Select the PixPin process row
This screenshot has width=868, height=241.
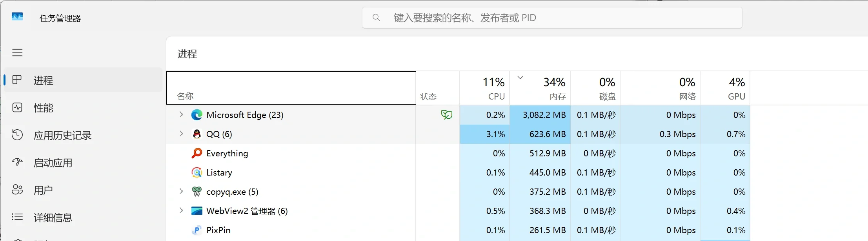click(458, 230)
